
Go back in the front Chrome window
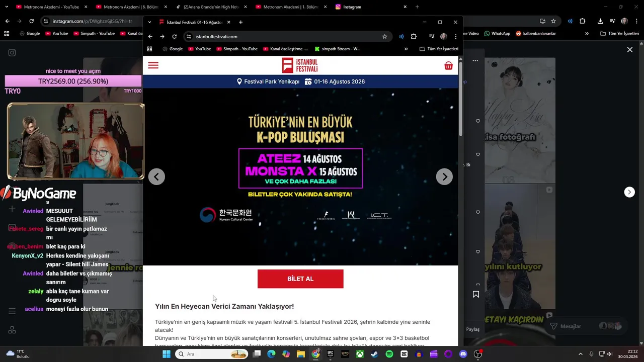click(x=150, y=37)
